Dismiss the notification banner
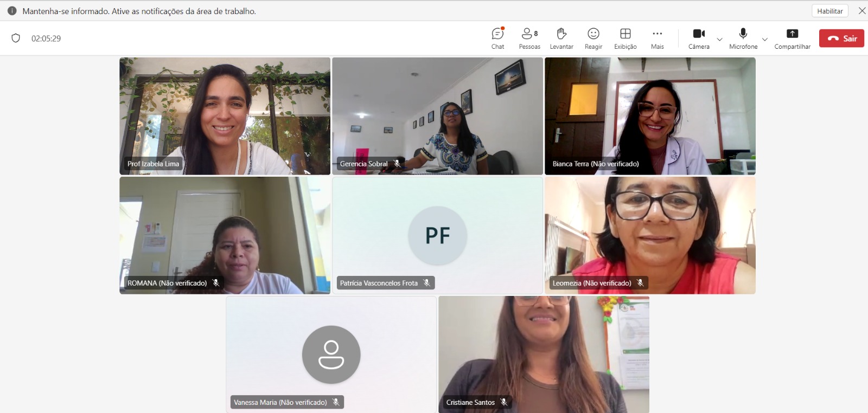The height and width of the screenshot is (413, 868). coord(861,11)
